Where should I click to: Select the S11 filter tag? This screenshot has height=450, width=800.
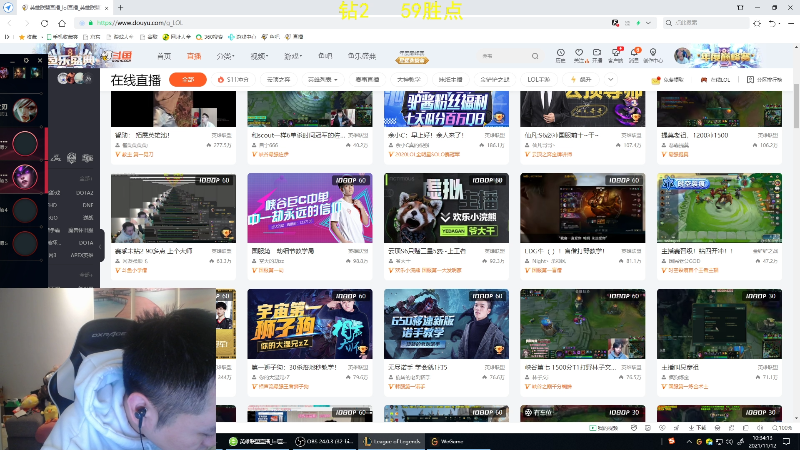(x=233, y=80)
